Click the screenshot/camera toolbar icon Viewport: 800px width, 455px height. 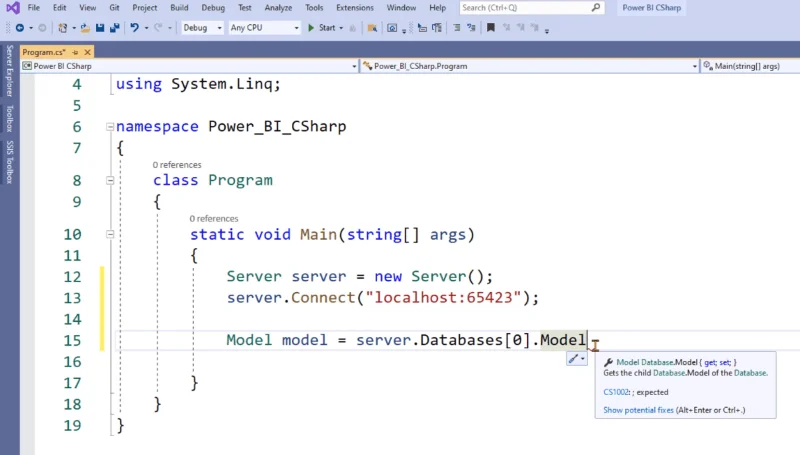(x=392, y=28)
